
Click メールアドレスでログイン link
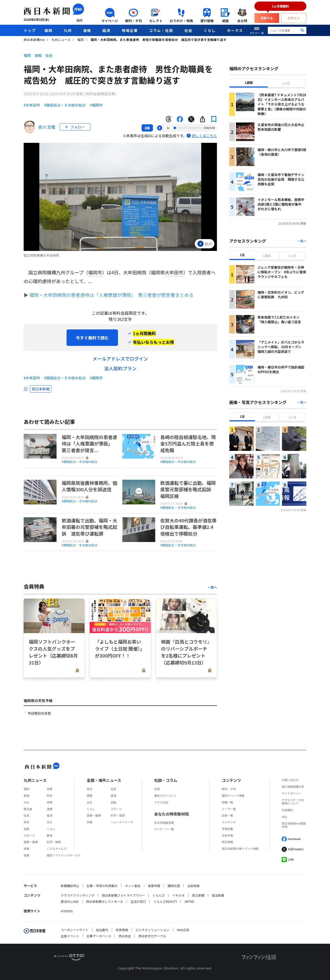point(120,359)
